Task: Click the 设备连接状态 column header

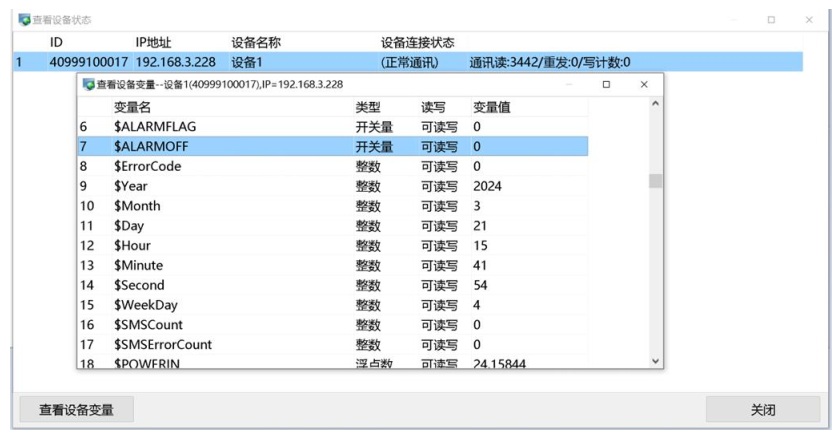Action: tap(417, 43)
